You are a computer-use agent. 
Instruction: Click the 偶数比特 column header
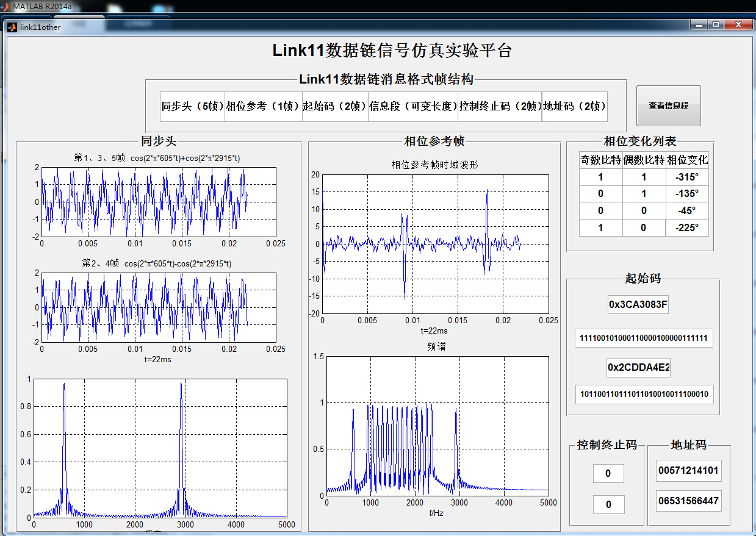point(644,160)
